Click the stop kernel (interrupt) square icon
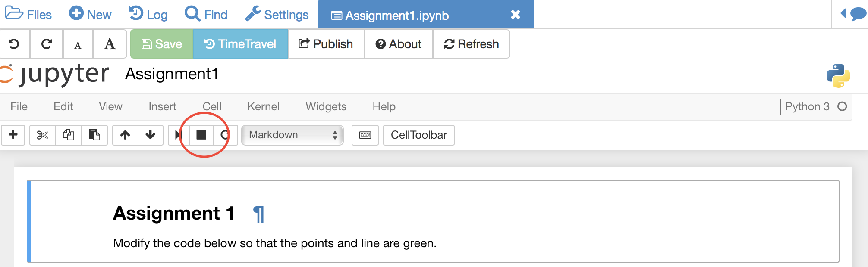The image size is (868, 267). [x=201, y=135]
